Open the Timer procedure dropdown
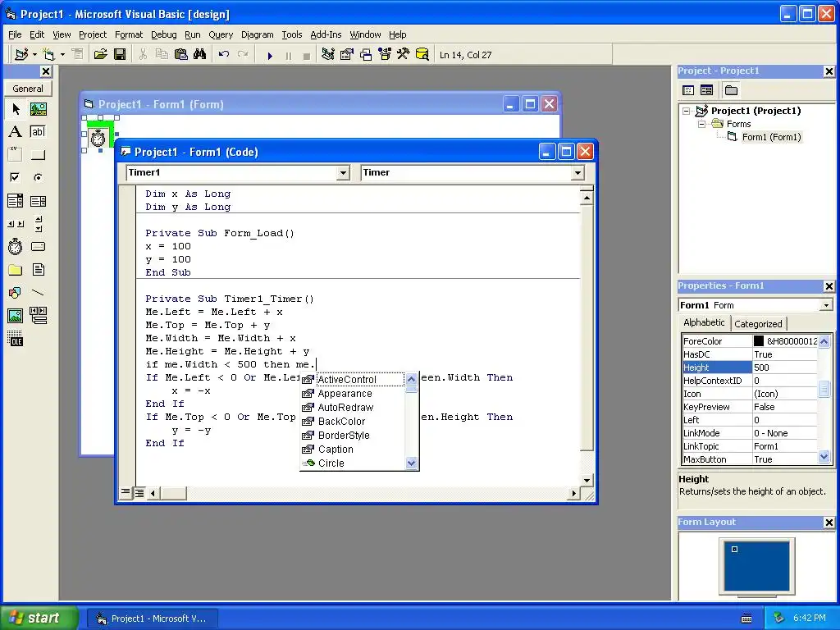The image size is (840, 630). (x=577, y=172)
